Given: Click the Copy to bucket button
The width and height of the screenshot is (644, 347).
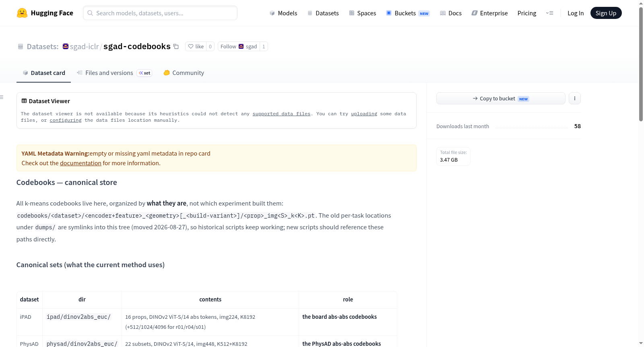Looking at the screenshot, I should (501, 98).
